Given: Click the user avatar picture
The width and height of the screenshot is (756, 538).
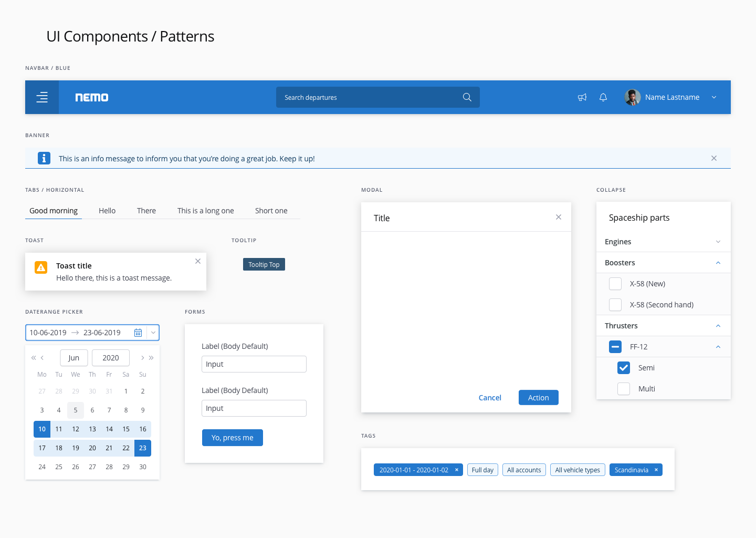Looking at the screenshot, I should point(633,97).
